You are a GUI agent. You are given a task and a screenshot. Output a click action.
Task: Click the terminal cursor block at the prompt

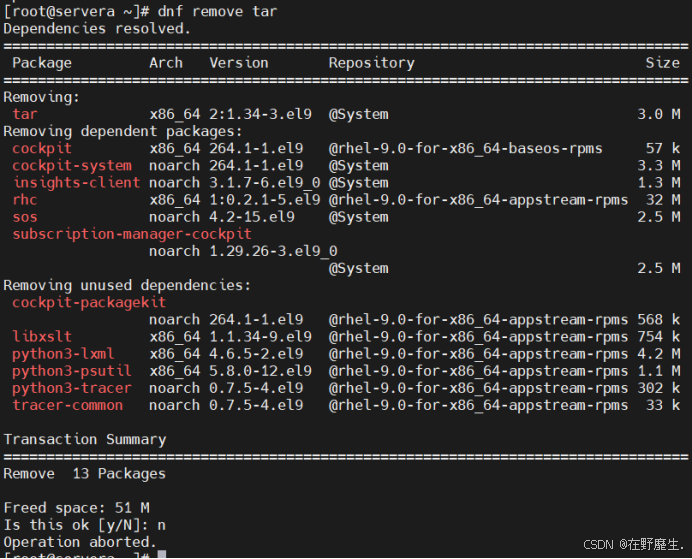(162, 554)
